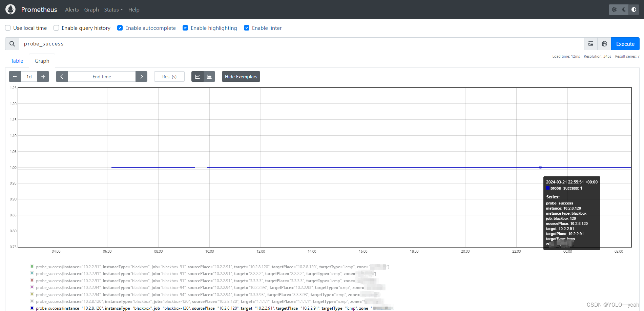Switch to the Table tab

pos(17,61)
